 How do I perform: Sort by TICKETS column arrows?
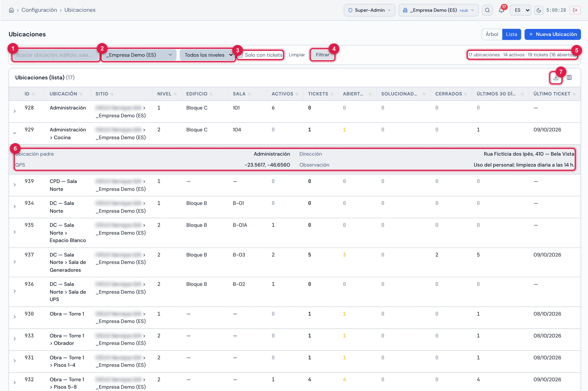click(332, 94)
